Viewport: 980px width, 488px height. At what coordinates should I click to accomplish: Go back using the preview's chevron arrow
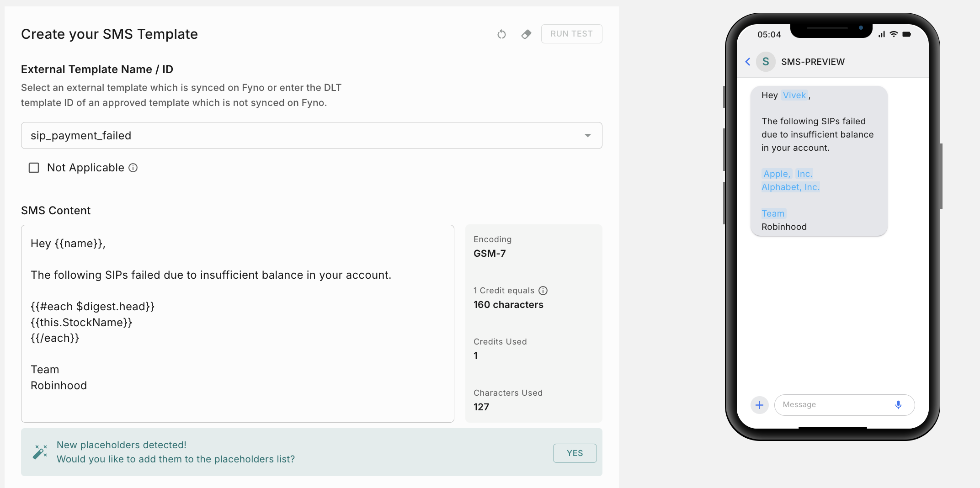(748, 62)
